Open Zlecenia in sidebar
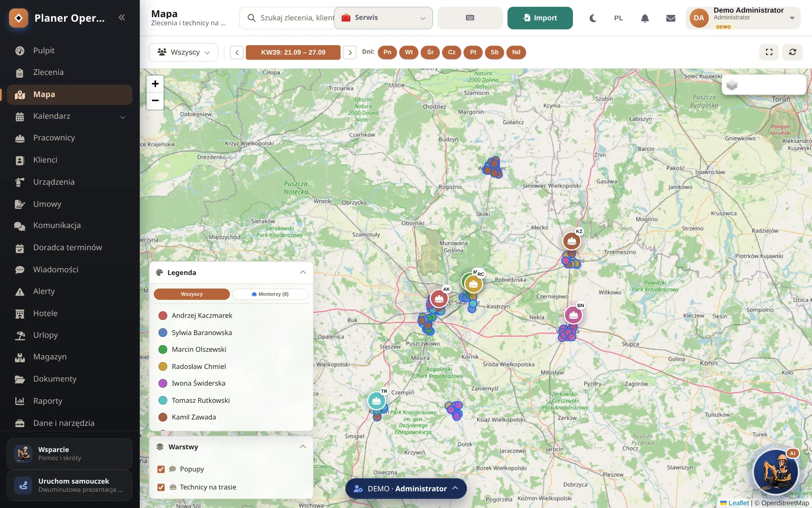812x508 pixels. coord(69,72)
